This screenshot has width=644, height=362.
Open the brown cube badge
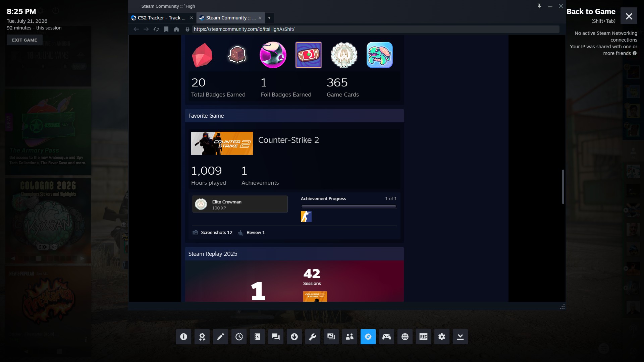pos(237,55)
